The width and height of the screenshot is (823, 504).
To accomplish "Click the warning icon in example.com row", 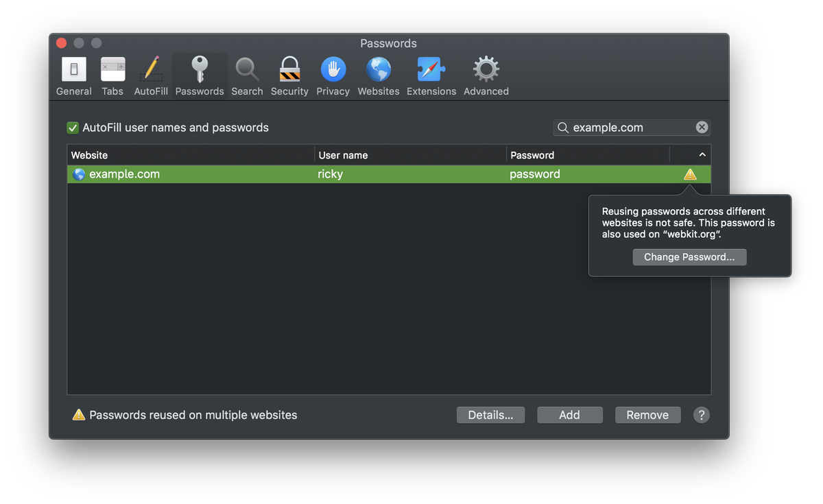I will [x=690, y=174].
